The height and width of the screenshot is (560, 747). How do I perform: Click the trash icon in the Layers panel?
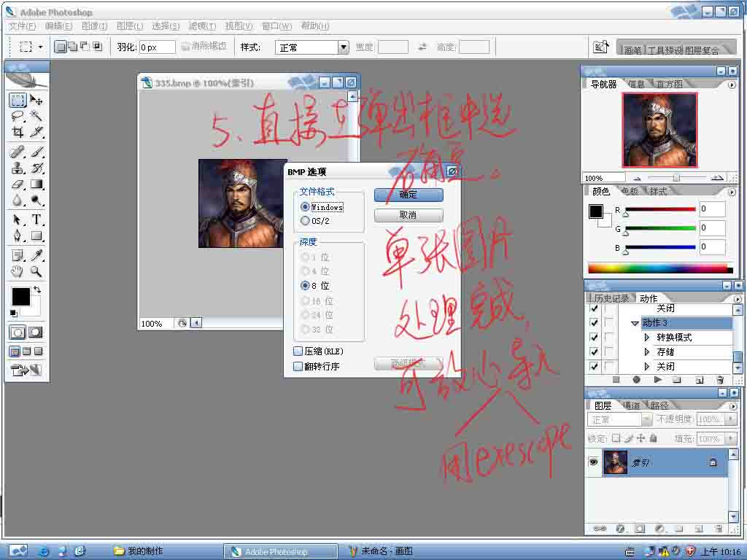pos(719,528)
